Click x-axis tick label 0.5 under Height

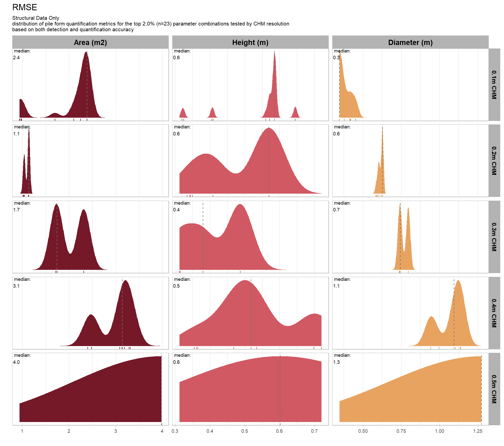pos(245,431)
